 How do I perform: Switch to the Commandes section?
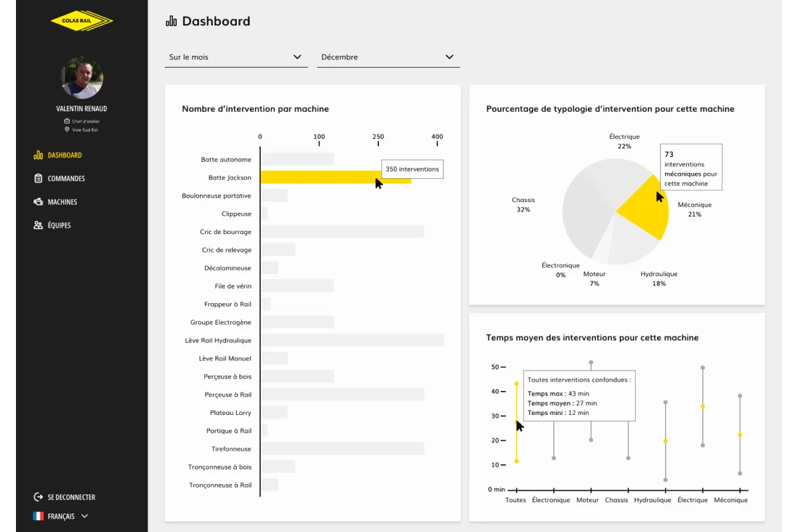[x=66, y=178]
